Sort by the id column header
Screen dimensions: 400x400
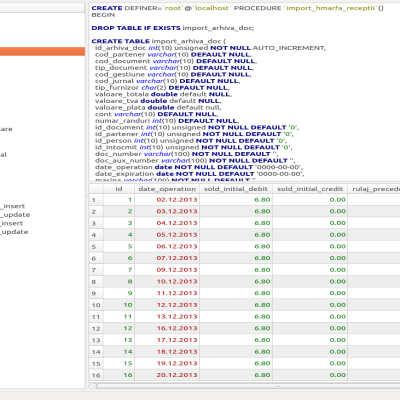(119, 189)
